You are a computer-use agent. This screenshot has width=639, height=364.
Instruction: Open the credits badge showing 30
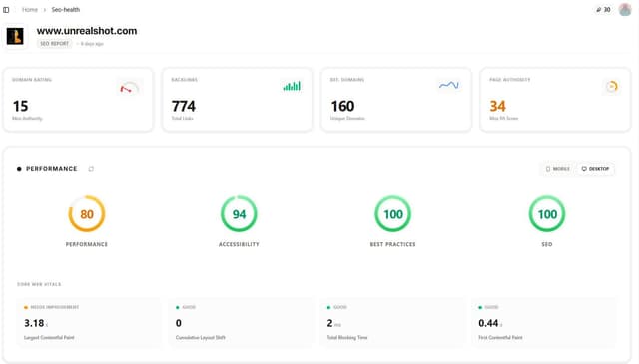[x=603, y=9]
